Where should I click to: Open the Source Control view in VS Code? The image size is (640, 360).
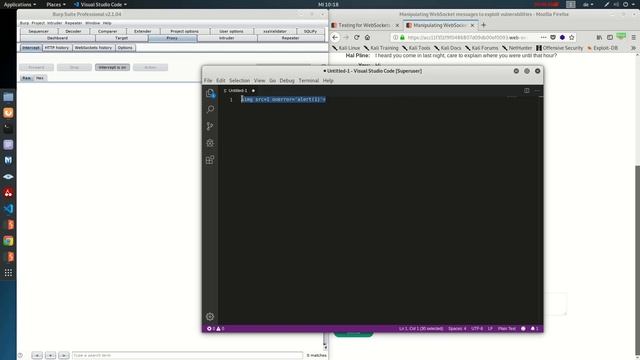(x=210, y=126)
